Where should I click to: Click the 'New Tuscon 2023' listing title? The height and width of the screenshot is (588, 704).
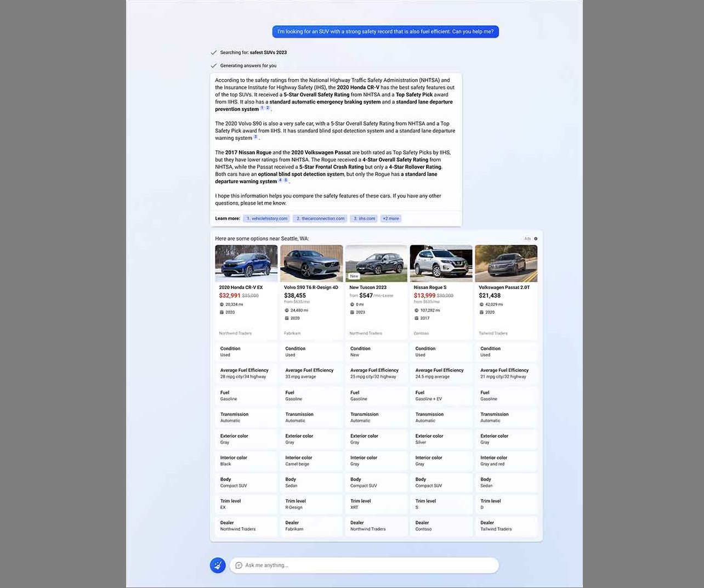point(368,287)
